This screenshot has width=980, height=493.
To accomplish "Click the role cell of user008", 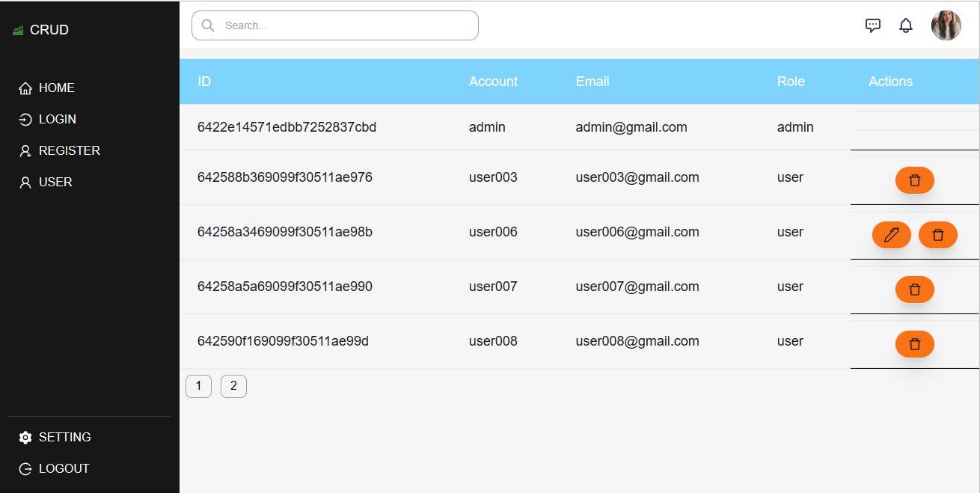I will coord(790,341).
